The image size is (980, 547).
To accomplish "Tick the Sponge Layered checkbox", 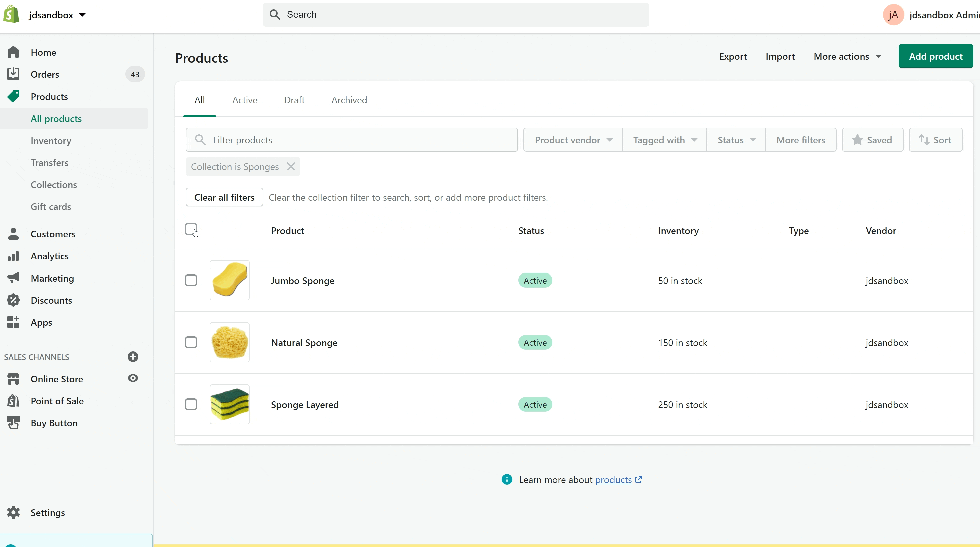I will [x=191, y=404].
